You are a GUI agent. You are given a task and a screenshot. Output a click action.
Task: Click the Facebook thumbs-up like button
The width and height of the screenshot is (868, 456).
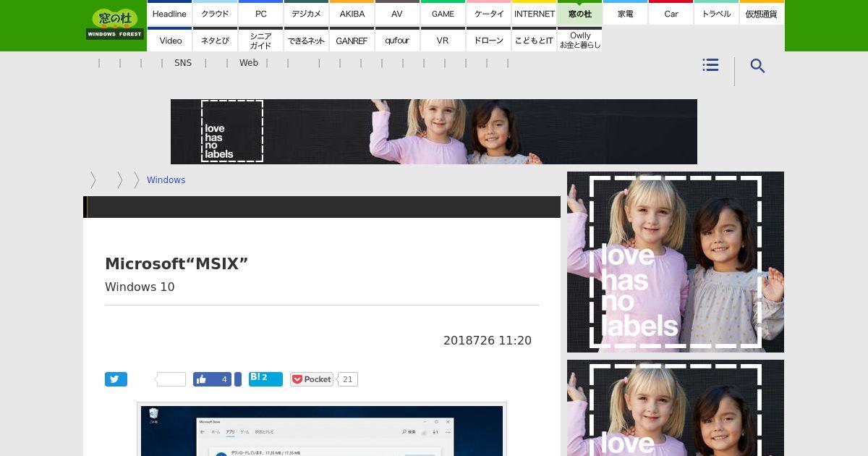coord(212,379)
